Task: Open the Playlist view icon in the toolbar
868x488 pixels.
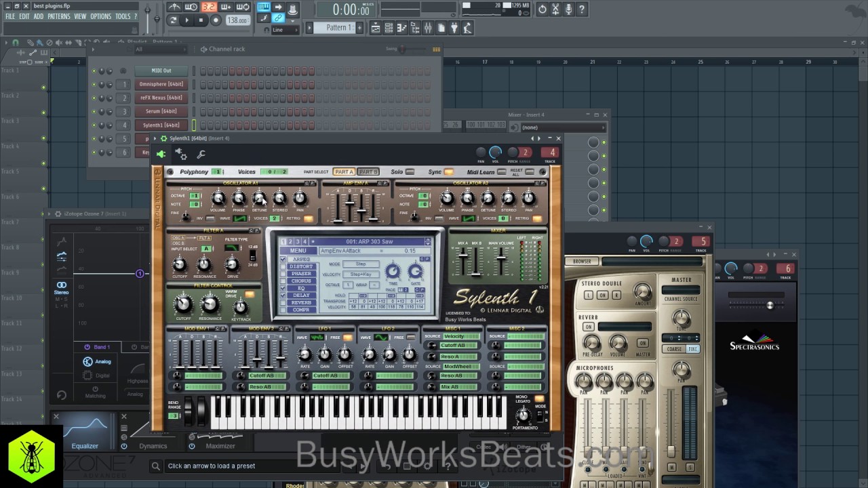Action: pyautogui.click(x=376, y=28)
